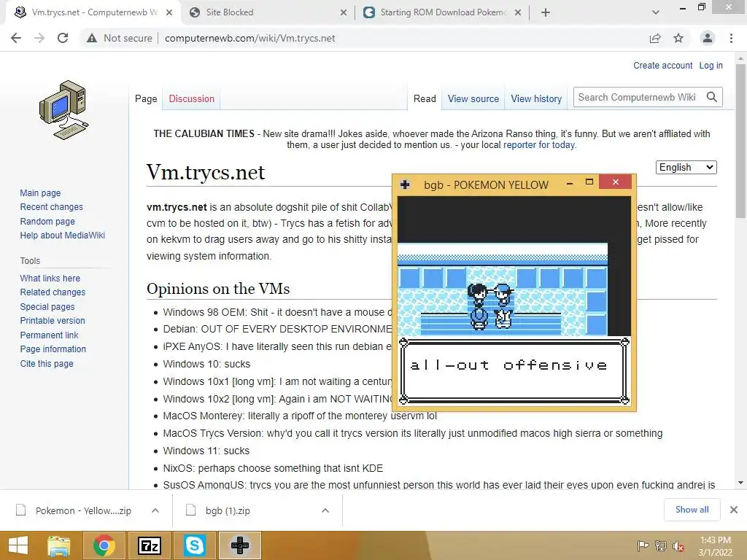Click the Log in link
This screenshot has width=747, height=560.
click(x=711, y=65)
